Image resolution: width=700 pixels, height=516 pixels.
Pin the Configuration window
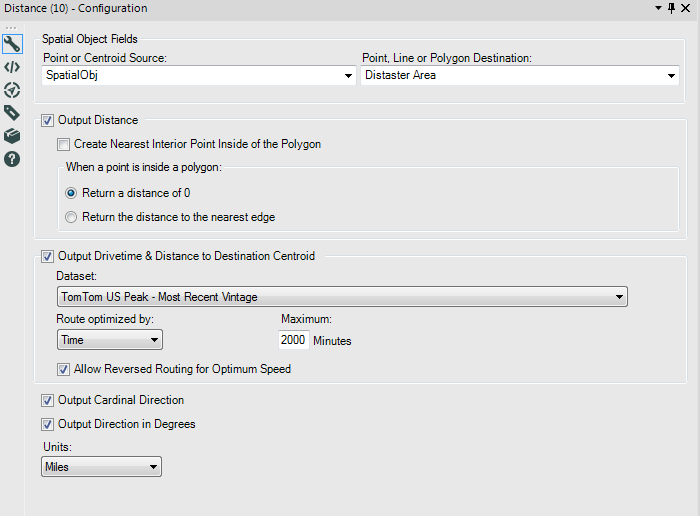click(671, 8)
